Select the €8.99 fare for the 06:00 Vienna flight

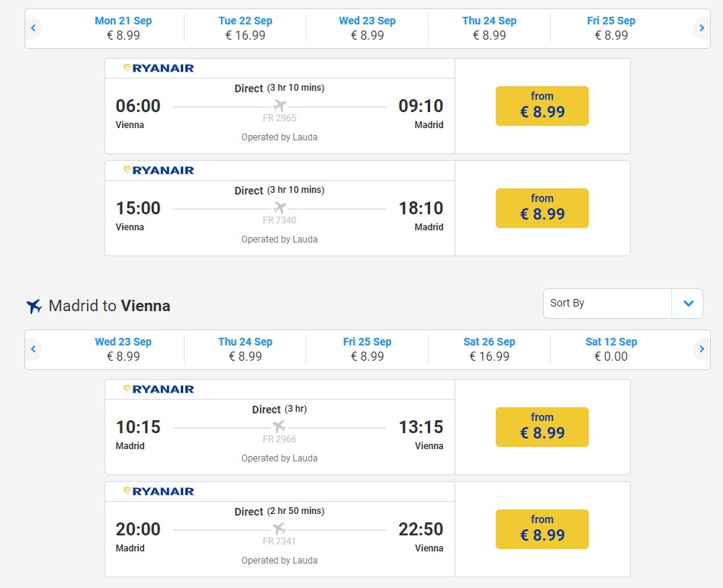tap(541, 106)
